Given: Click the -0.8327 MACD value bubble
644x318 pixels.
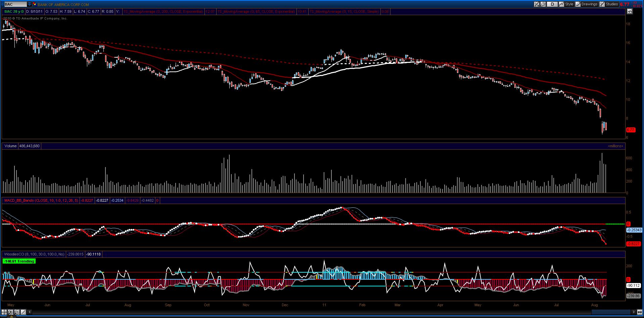Looking at the screenshot, I should pos(634,244).
